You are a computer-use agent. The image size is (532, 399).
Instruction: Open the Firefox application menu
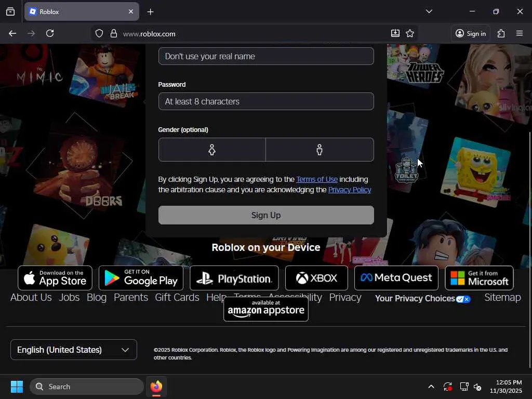click(x=519, y=33)
